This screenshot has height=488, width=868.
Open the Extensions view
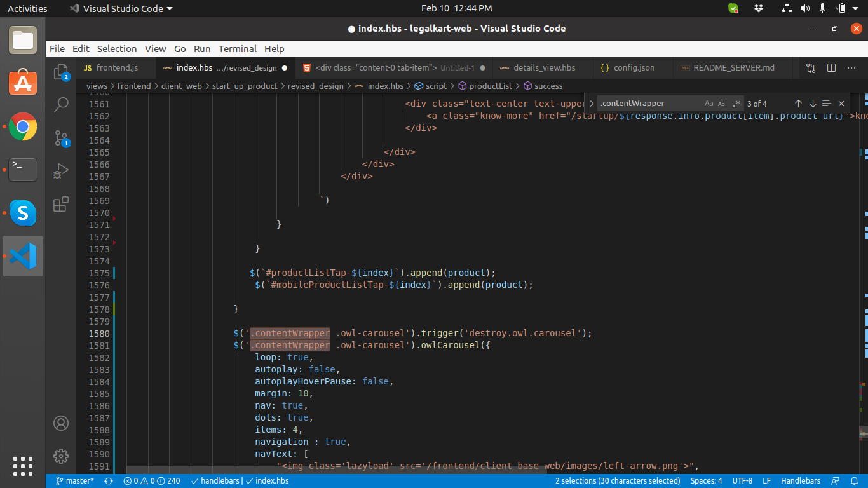point(61,204)
